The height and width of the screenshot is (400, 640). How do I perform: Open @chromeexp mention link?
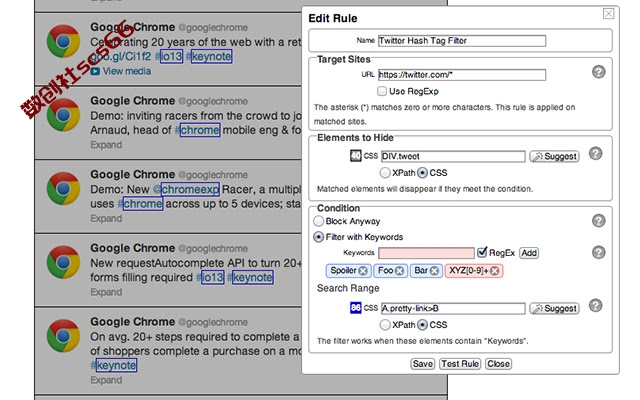186,189
